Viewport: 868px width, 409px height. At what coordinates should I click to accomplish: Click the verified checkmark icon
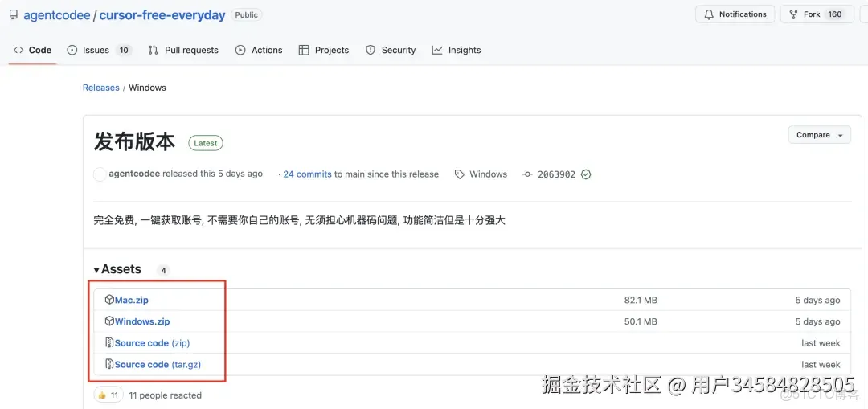tap(586, 174)
